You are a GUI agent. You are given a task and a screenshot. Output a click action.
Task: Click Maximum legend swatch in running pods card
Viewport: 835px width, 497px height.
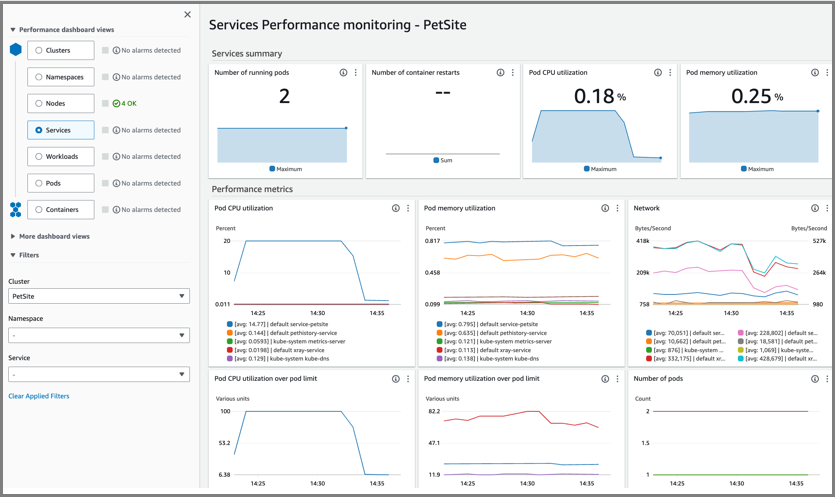(272, 169)
